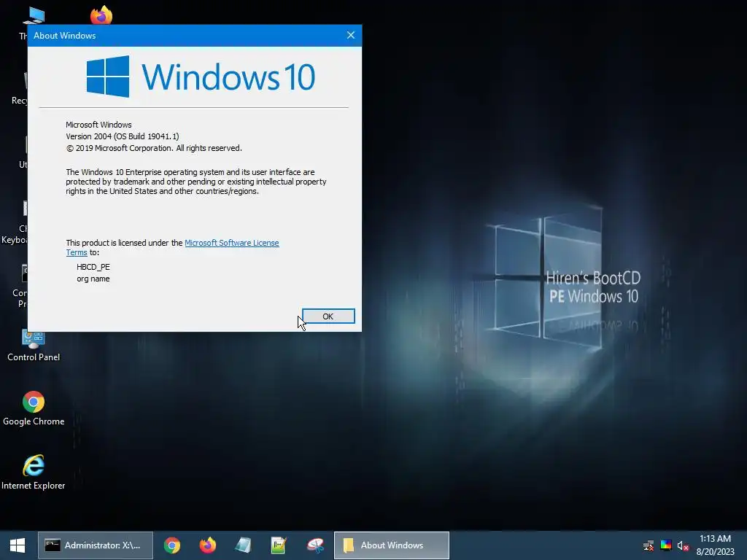Open the notepad-style taskbar icon next to Firefox
Viewport: 747px width, 560px height.
pyautogui.click(x=243, y=545)
